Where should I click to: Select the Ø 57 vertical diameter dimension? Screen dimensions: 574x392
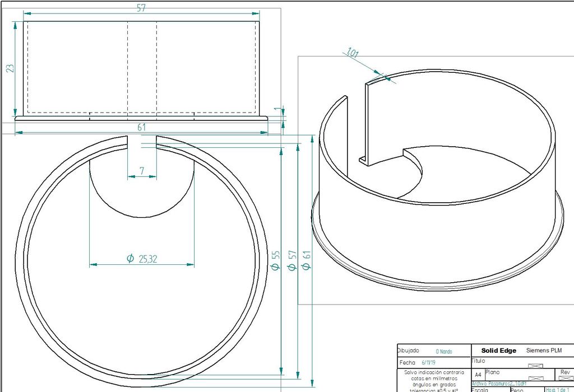[x=291, y=262]
